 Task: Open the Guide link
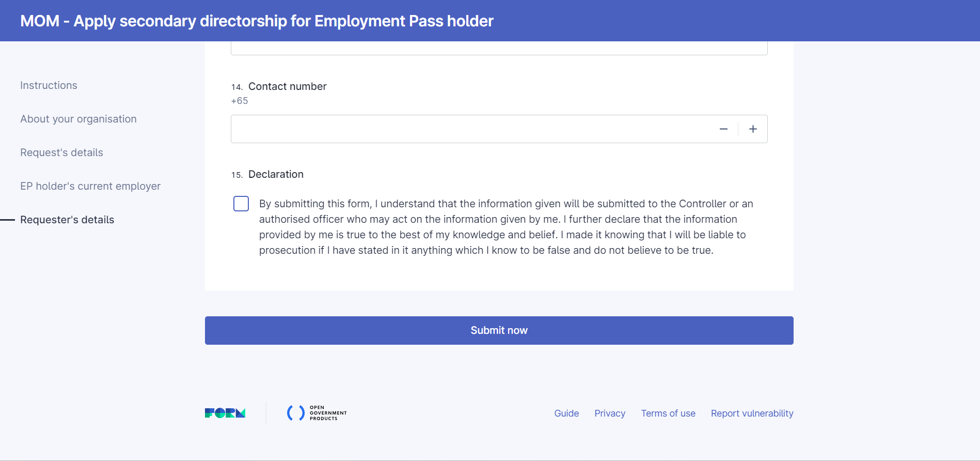[x=566, y=413]
